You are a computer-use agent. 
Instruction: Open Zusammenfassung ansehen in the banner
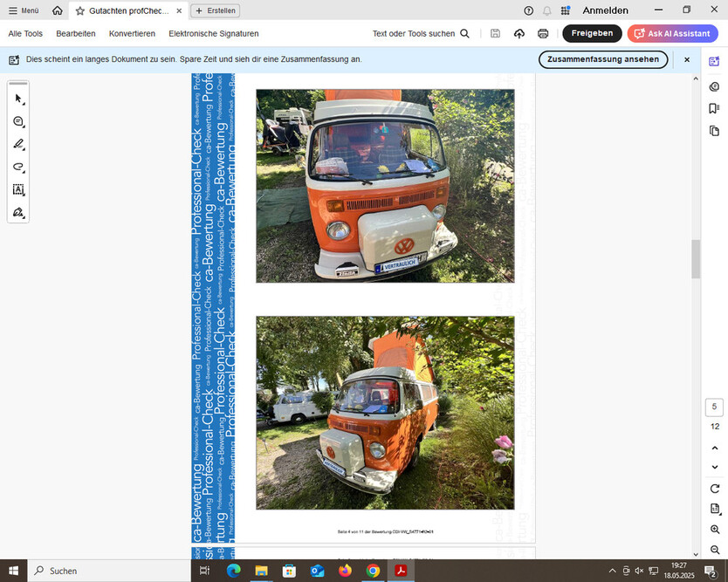click(603, 59)
